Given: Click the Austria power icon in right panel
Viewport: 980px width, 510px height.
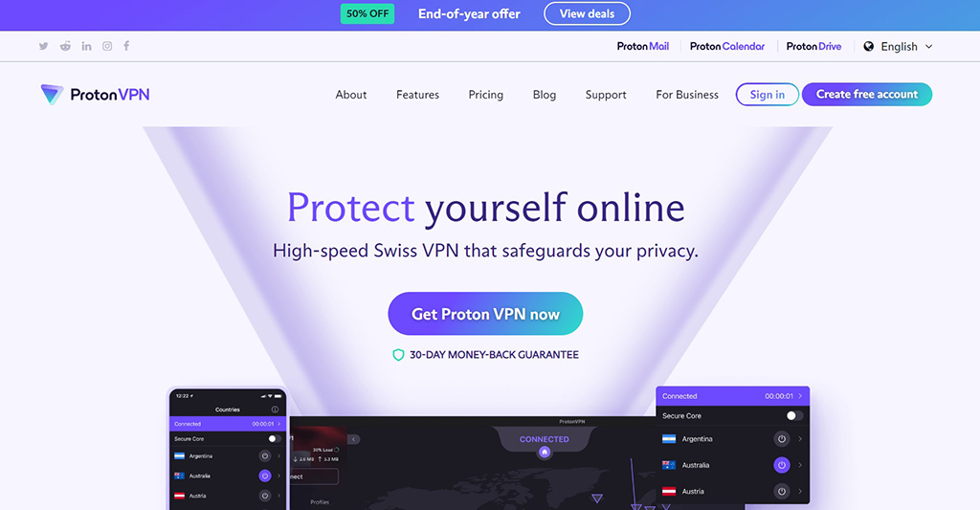Looking at the screenshot, I should click(781, 491).
